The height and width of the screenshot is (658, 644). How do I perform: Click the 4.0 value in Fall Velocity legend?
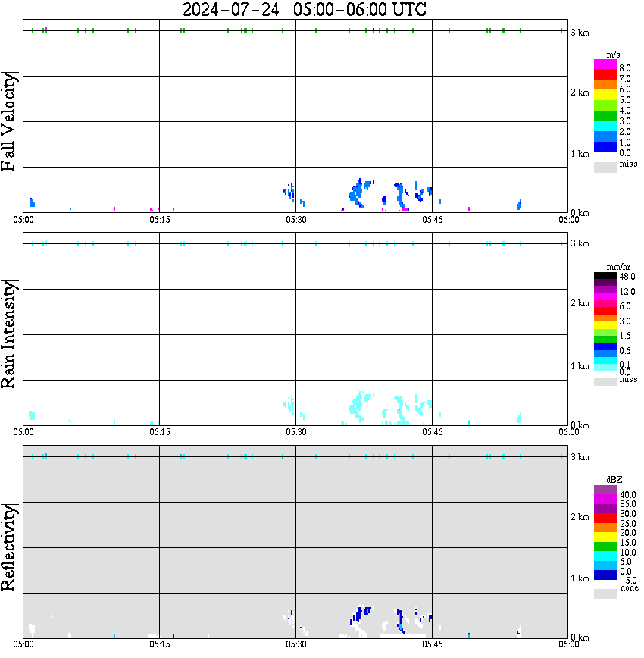click(625, 111)
